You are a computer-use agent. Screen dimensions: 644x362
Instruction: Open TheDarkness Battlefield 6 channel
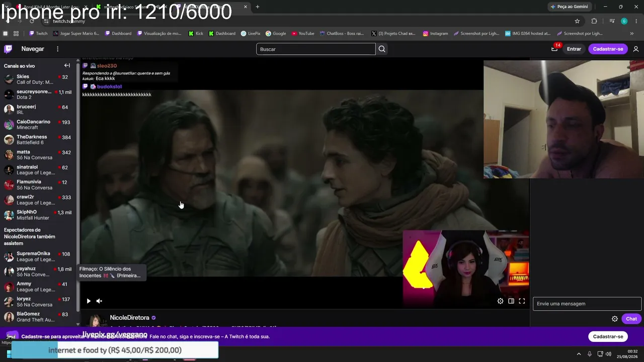coord(38,140)
